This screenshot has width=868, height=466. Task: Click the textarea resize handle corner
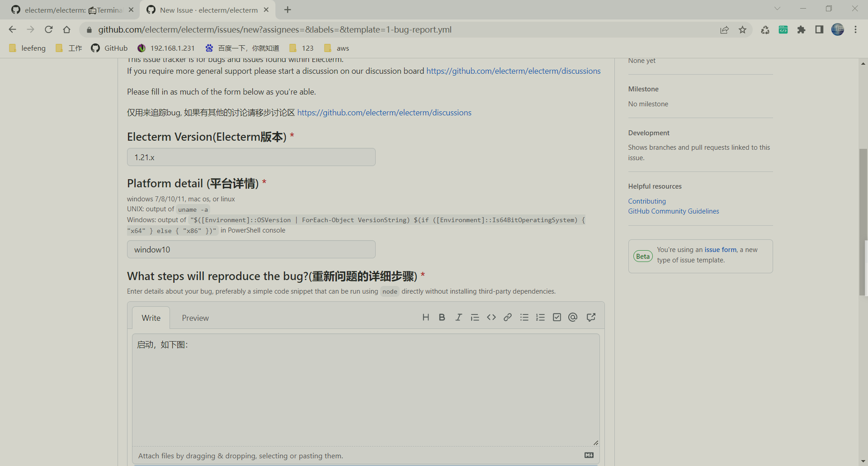pyautogui.click(x=596, y=442)
